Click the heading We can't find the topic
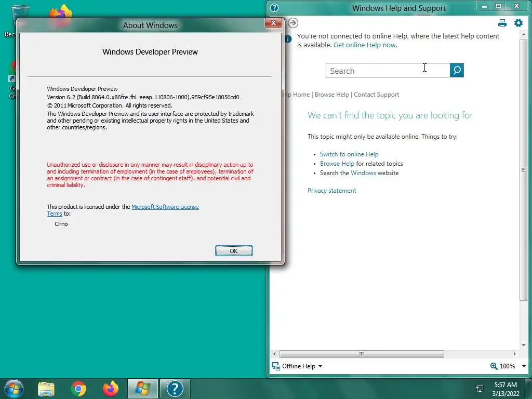 pos(390,115)
